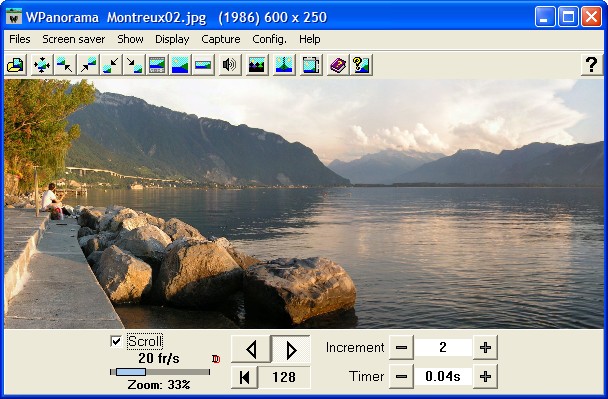Toggle the Scroll checkbox

pos(116,341)
